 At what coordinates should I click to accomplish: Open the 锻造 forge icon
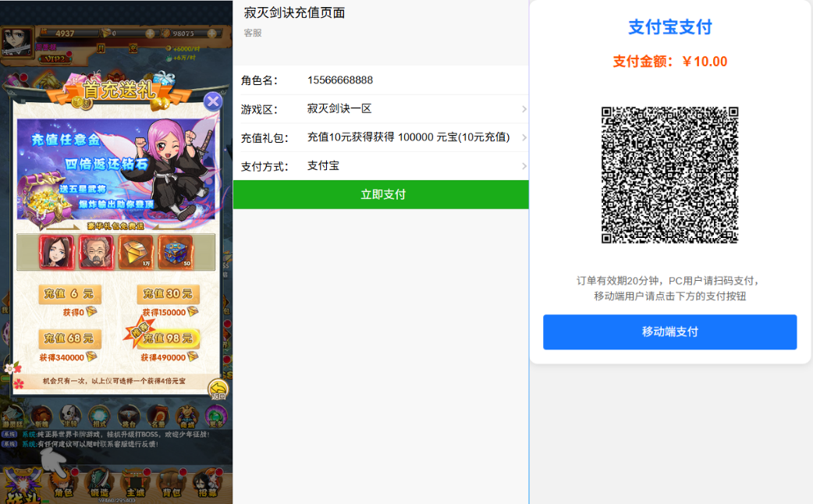(98, 483)
